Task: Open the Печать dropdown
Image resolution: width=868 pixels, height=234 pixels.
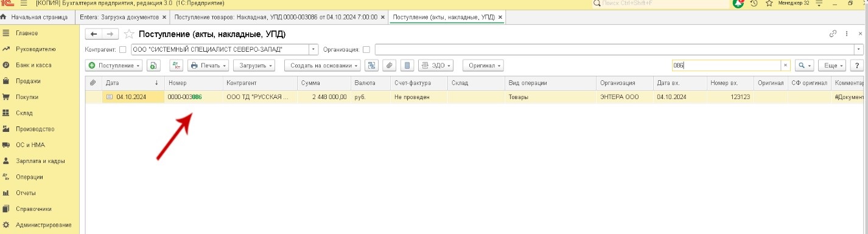Action: tap(208, 65)
